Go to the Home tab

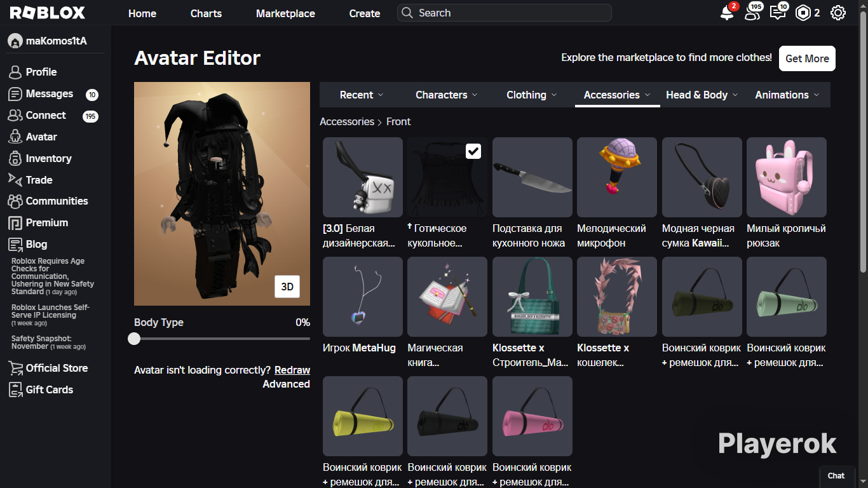(142, 13)
